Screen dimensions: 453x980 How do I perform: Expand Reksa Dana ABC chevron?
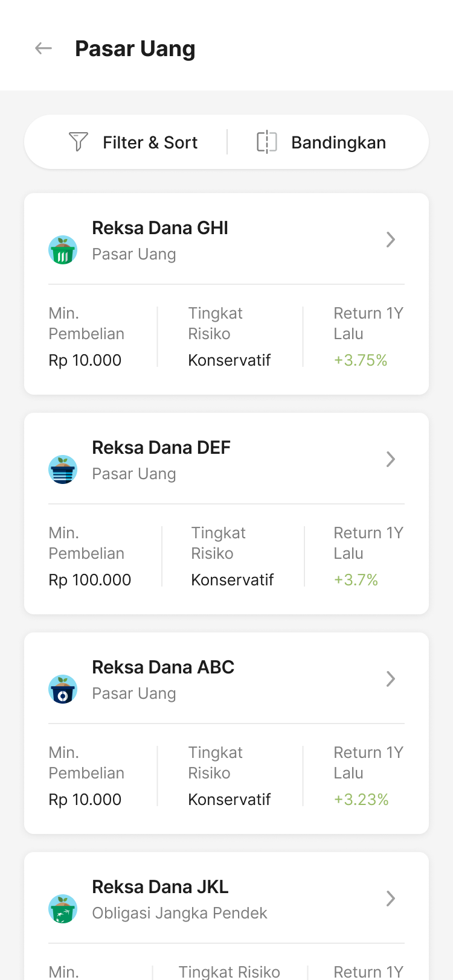[391, 679]
